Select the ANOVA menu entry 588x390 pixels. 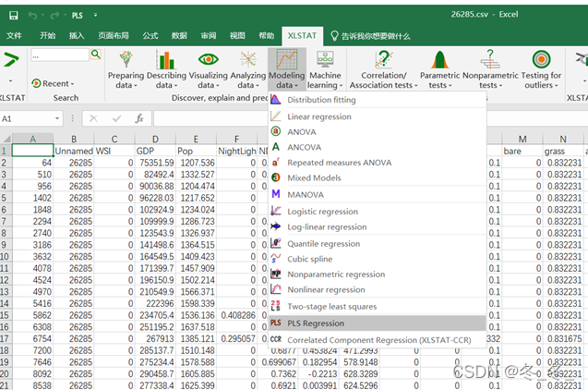pyautogui.click(x=378, y=132)
